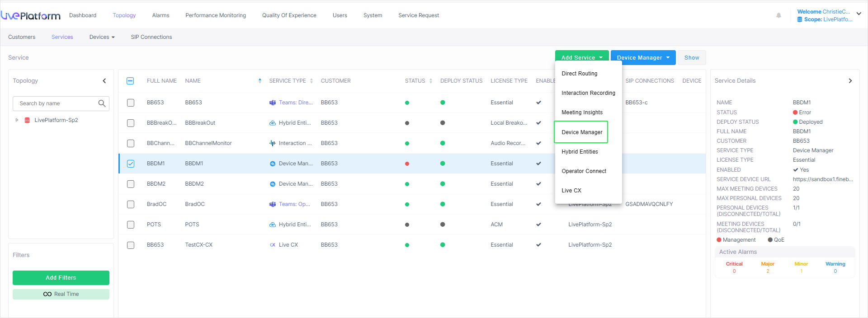The height and width of the screenshot is (318, 868).
Task: Select the BB653 Teams Direct Routing row checkbox
Action: coord(131,103)
